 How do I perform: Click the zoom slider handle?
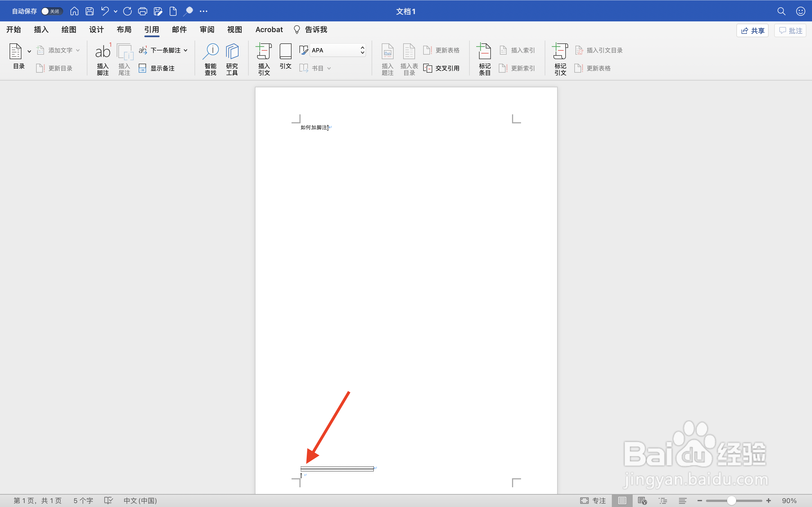[x=732, y=501]
